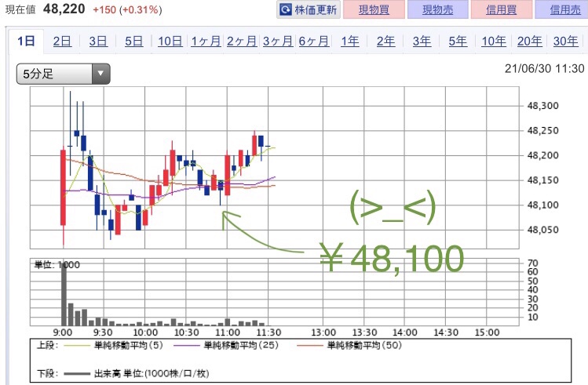Click the 10:30 time axis label

click(186, 332)
